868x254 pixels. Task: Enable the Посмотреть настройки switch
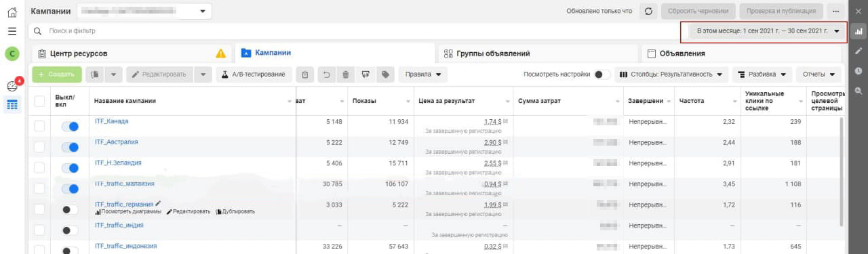pyautogui.click(x=601, y=75)
